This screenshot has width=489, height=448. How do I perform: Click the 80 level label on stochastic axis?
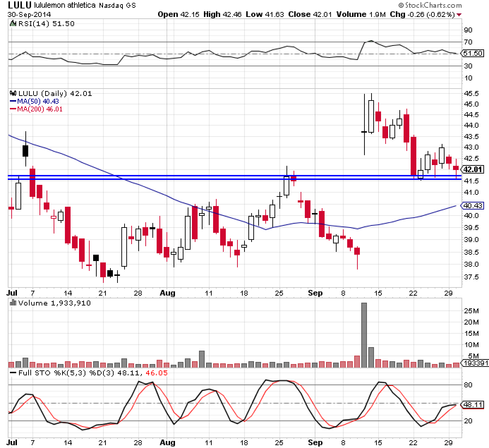pyautogui.click(x=468, y=385)
